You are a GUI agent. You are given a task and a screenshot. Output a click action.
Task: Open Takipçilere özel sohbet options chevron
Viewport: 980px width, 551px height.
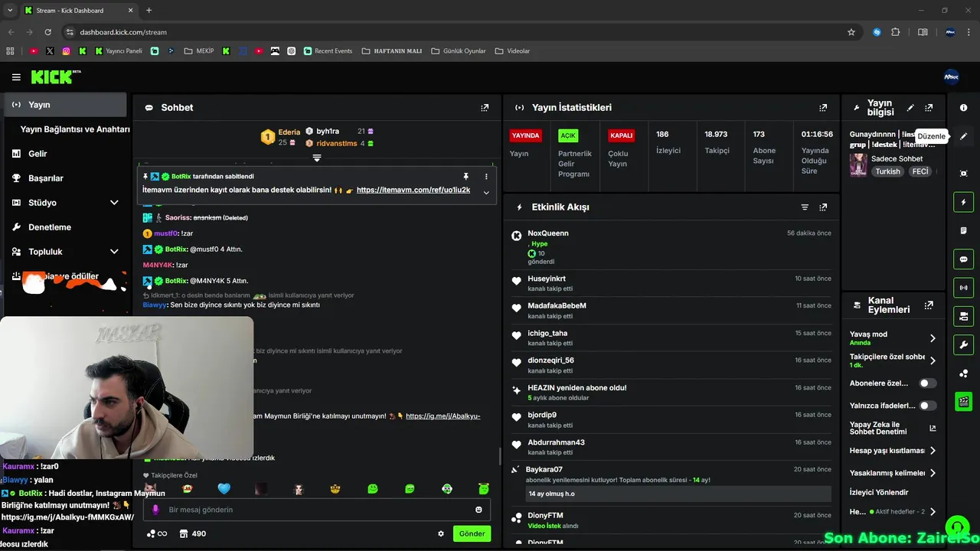click(933, 360)
